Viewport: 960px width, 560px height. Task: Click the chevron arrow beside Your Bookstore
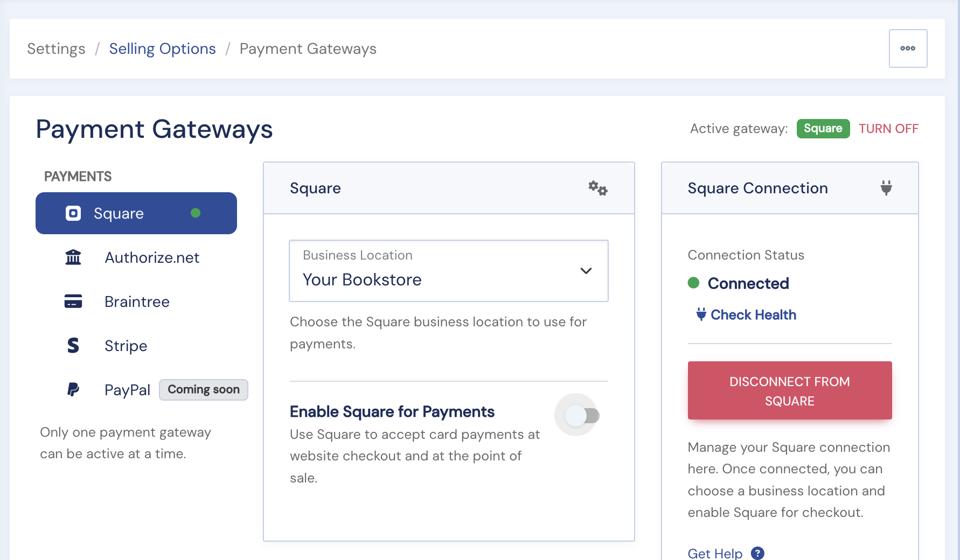[586, 271]
